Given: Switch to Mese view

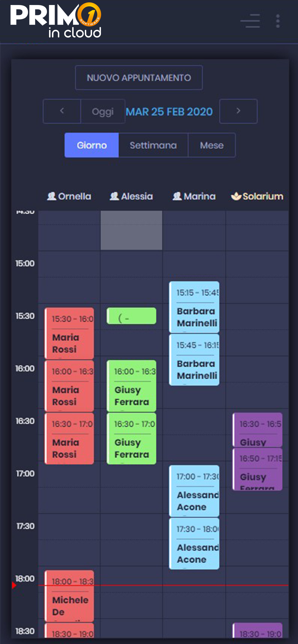Looking at the screenshot, I should pos(212,145).
